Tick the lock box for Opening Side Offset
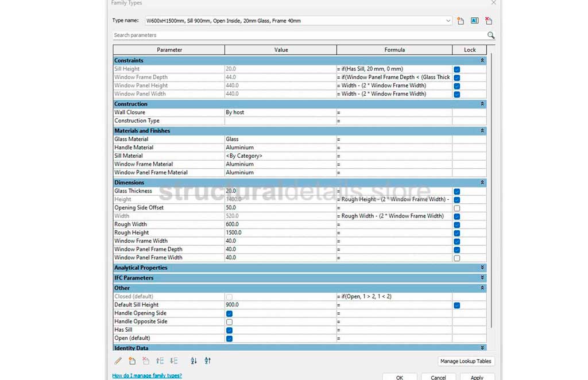Image resolution: width=588 pixels, height=380 pixels. pyautogui.click(x=457, y=208)
